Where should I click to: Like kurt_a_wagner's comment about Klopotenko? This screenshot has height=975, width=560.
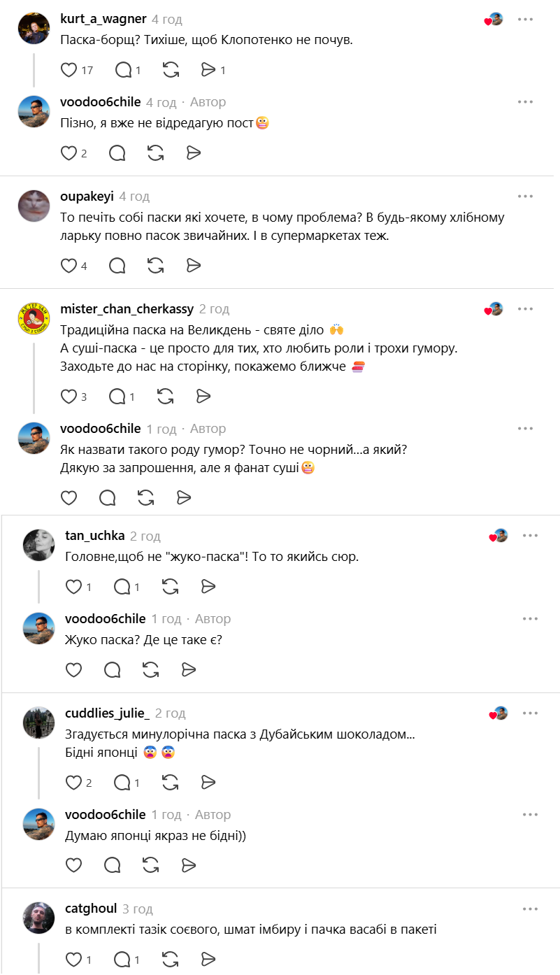(69, 70)
